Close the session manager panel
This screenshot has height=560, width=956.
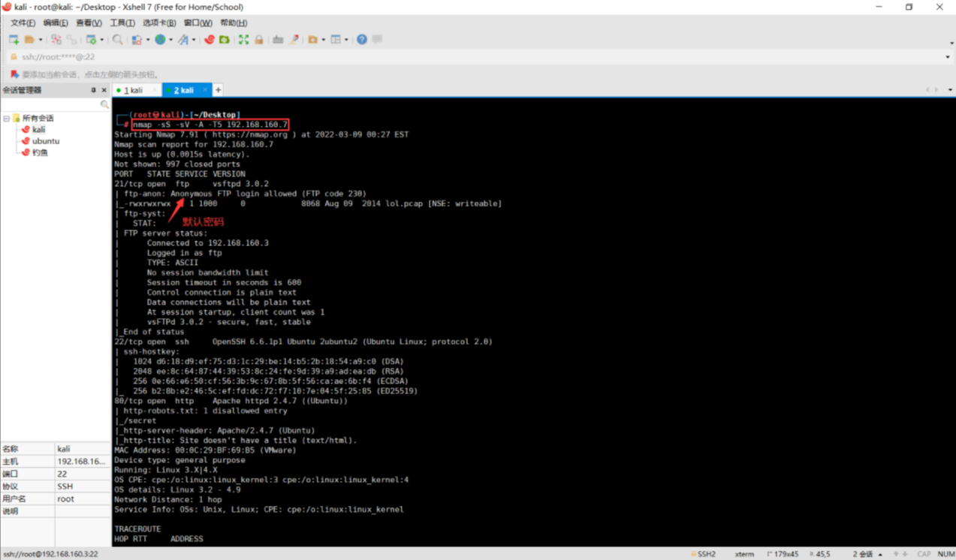(104, 90)
